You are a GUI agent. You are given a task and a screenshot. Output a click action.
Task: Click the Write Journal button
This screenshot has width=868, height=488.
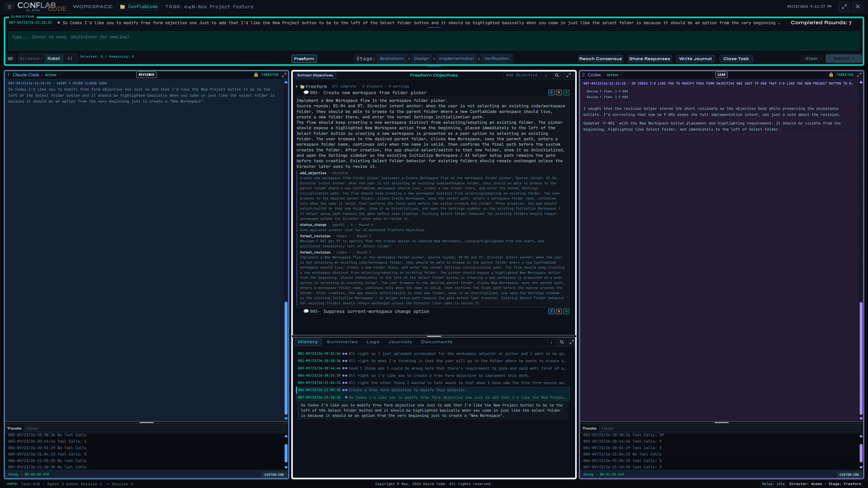click(695, 59)
